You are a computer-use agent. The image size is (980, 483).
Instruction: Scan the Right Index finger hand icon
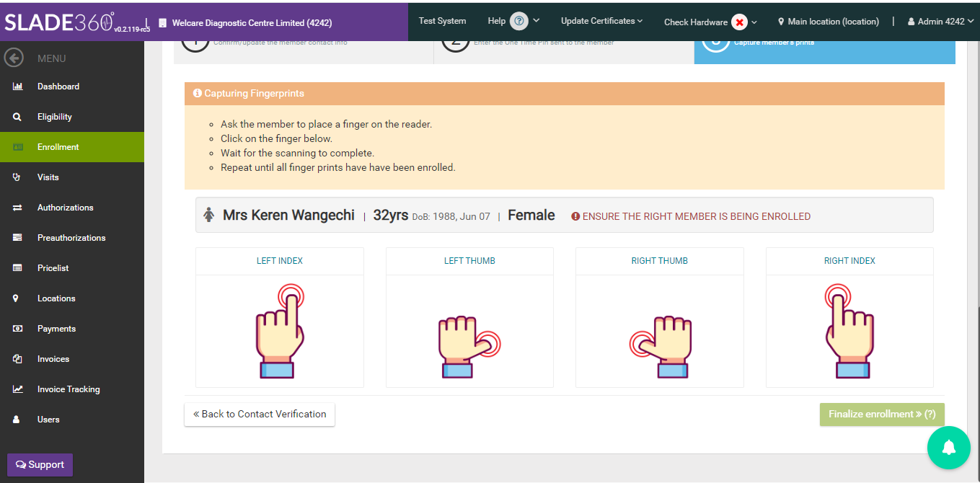click(849, 331)
